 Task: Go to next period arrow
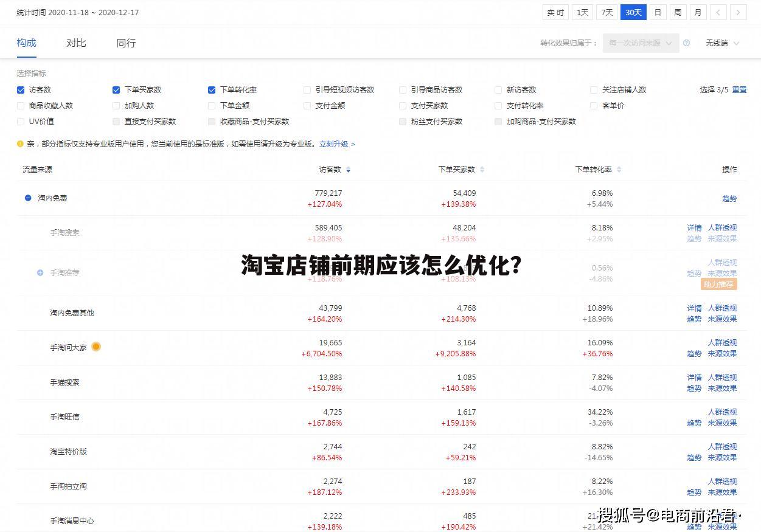point(738,12)
